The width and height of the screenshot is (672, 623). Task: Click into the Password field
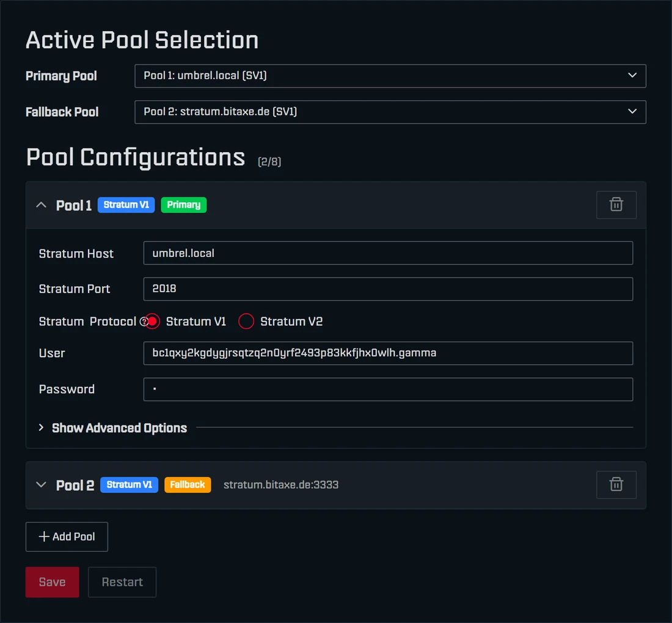tap(388, 389)
